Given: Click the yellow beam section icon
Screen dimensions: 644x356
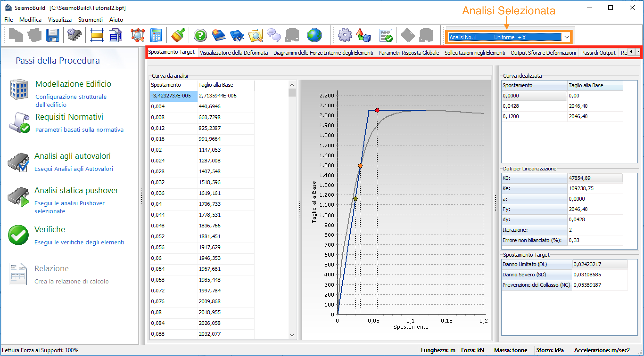Looking at the screenshot, I should tap(97, 35).
